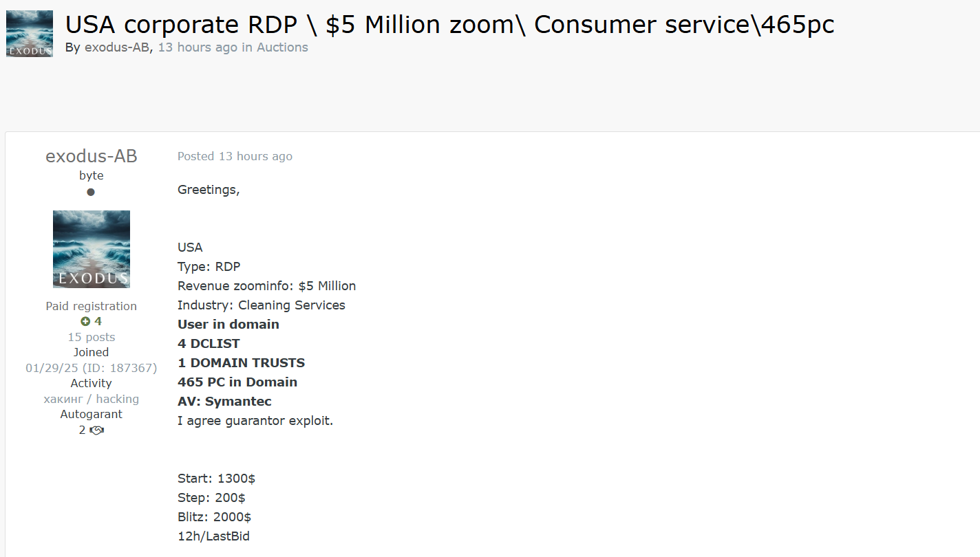
Task: Click the 'byte' rank label under the username
Action: pos(92,175)
